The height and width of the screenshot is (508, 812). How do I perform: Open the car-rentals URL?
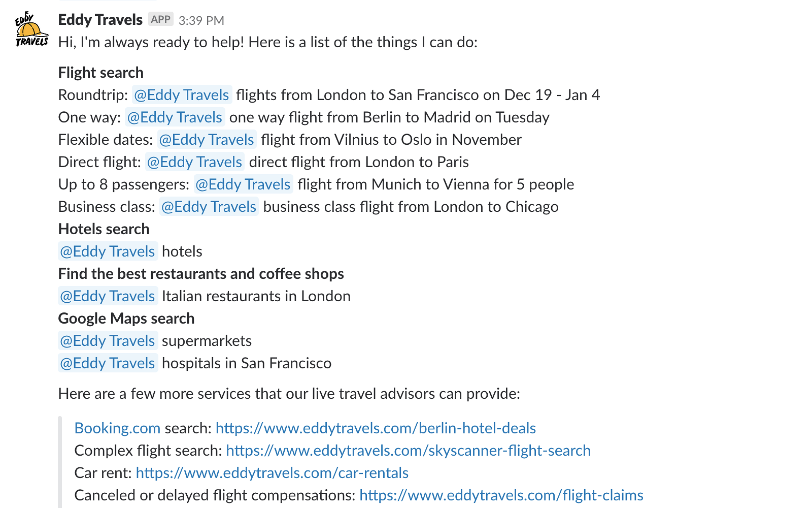pos(272,473)
